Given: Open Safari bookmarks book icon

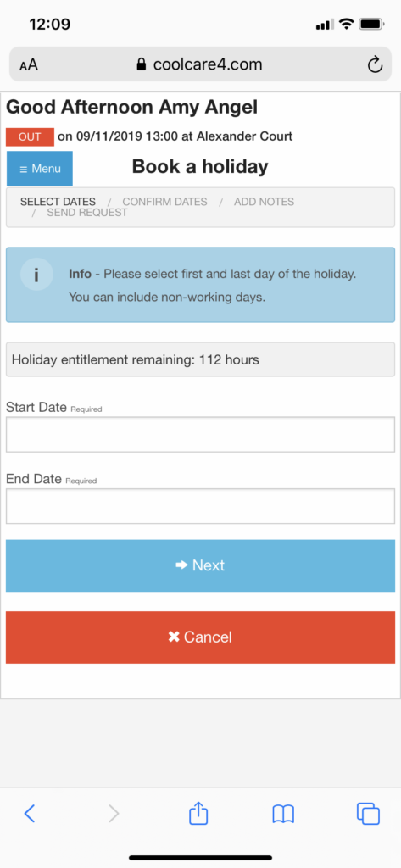Looking at the screenshot, I should pyautogui.click(x=283, y=814).
